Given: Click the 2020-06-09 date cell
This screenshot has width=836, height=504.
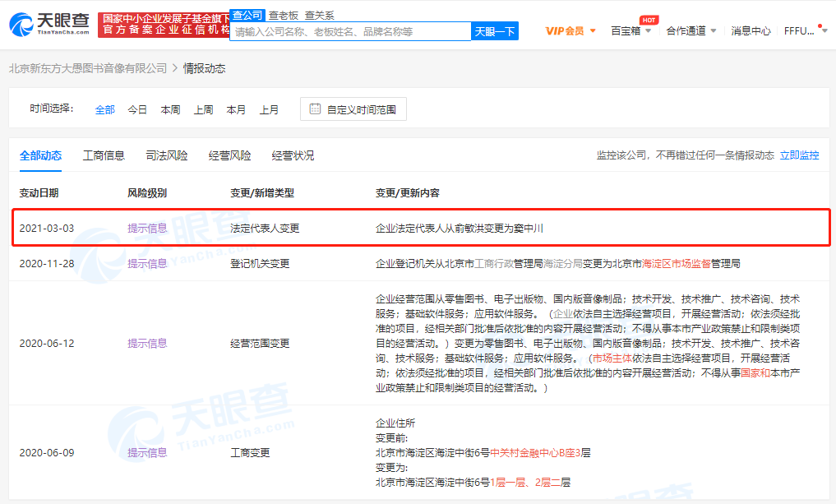Looking at the screenshot, I should 47,452.
